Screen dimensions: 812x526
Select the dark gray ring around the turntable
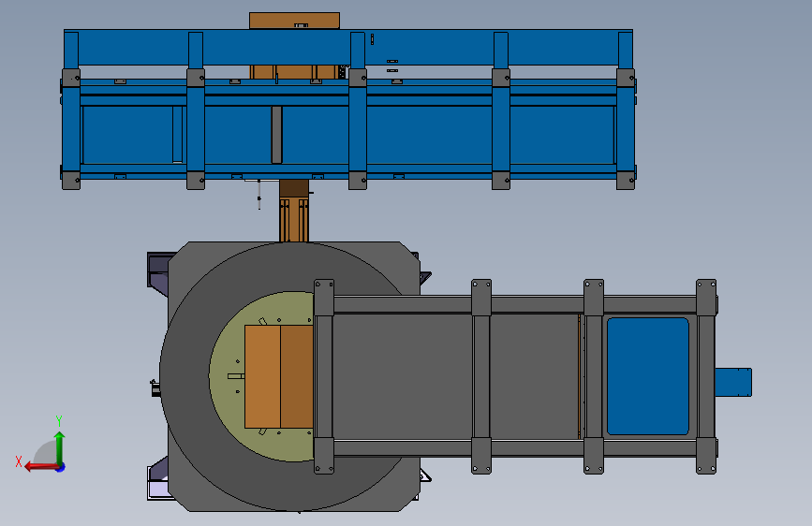click(x=186, y=378)
